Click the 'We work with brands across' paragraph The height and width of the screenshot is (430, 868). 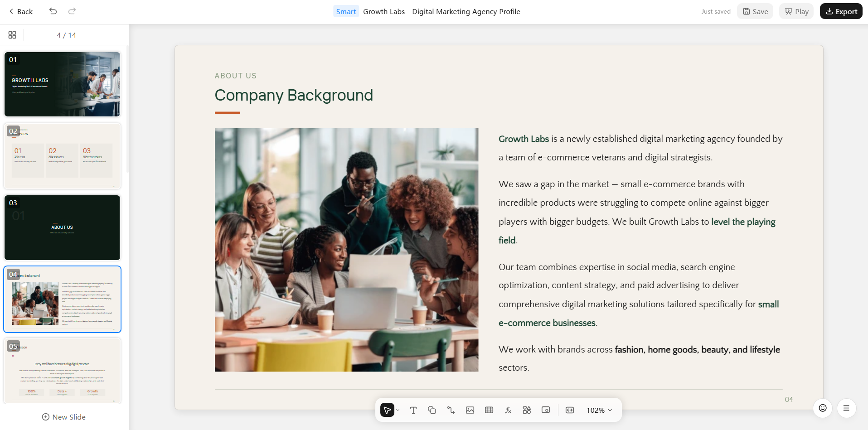pos(639,358)
